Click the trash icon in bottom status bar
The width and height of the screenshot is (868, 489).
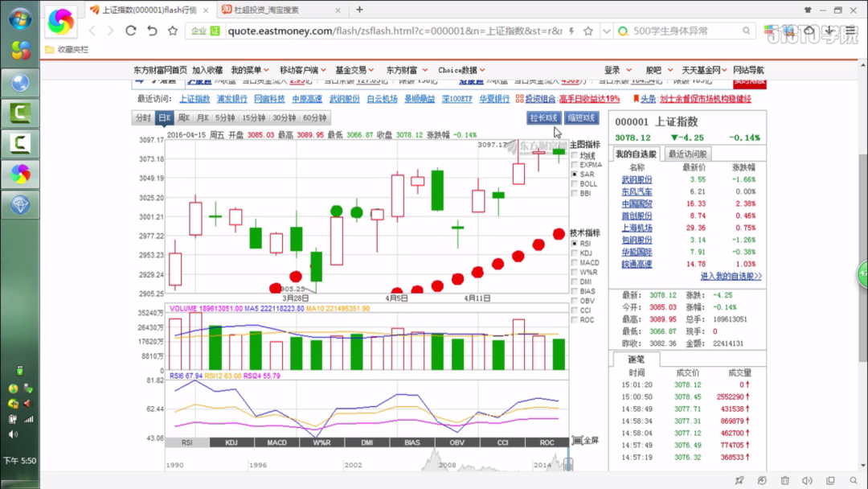785,480
